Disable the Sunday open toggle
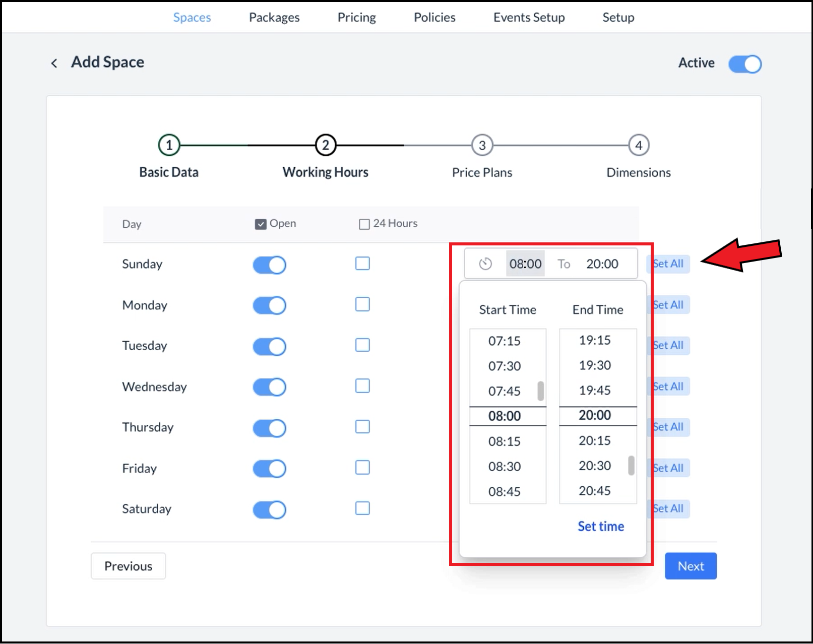Screen dimensions: 813x644 [269, 265]
